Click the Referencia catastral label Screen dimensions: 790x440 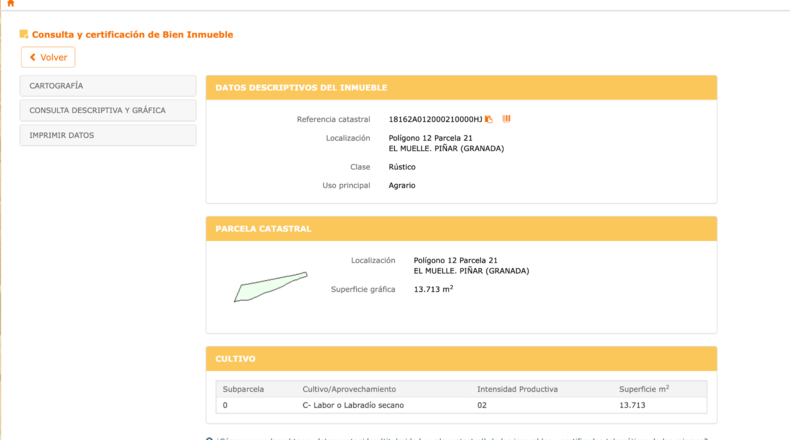[x=334, y=119]
